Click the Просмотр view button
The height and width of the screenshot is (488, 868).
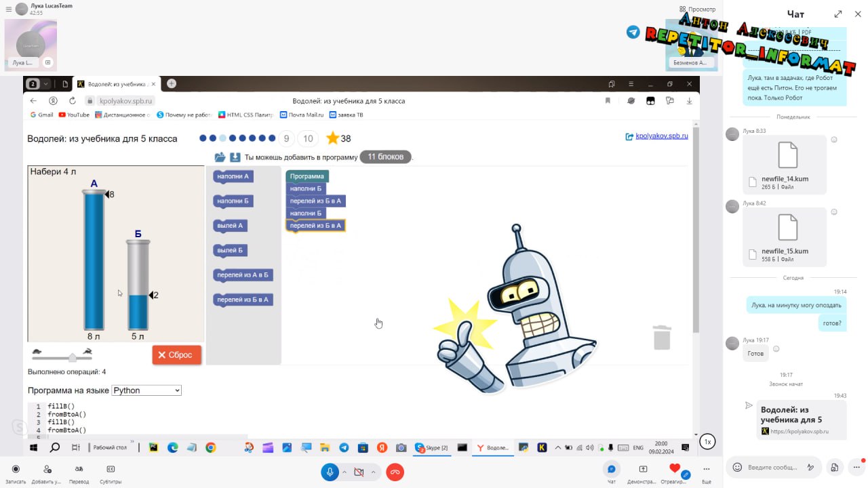(697, 9)
